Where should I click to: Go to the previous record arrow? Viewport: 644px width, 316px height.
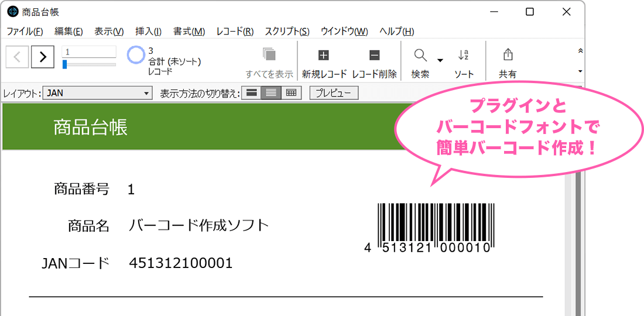(x=17, y=57)
